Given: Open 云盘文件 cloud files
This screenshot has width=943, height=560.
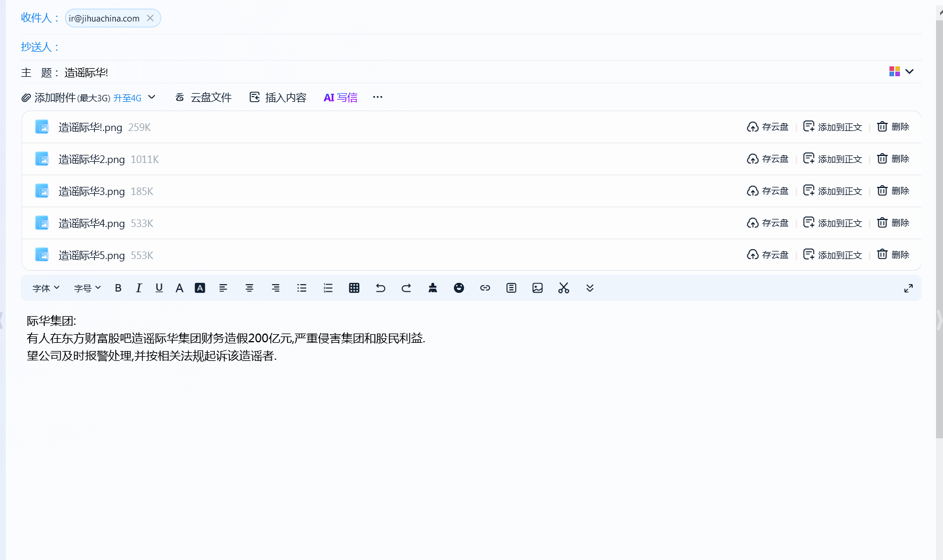Looking at the screenshot, I should coord(203,97).
